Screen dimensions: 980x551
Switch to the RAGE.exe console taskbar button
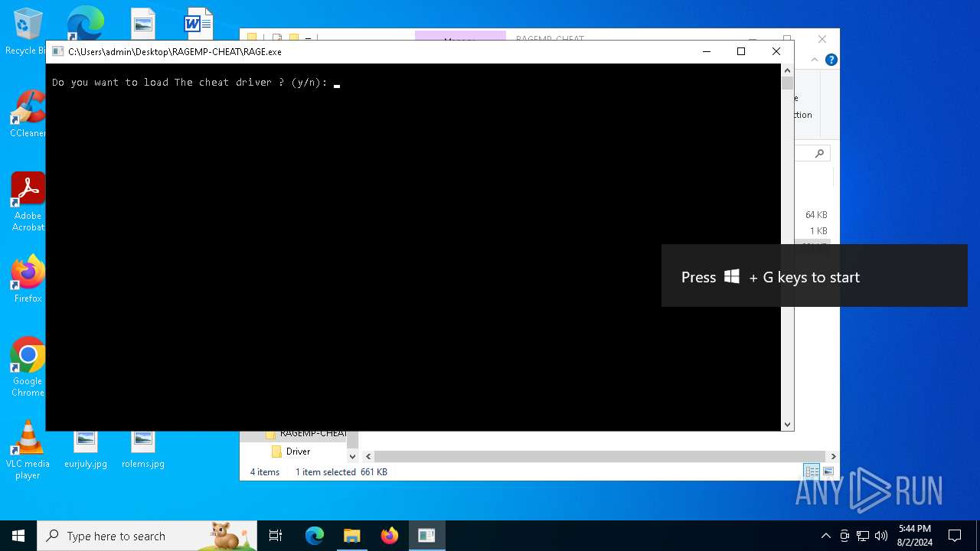[426, 536]
